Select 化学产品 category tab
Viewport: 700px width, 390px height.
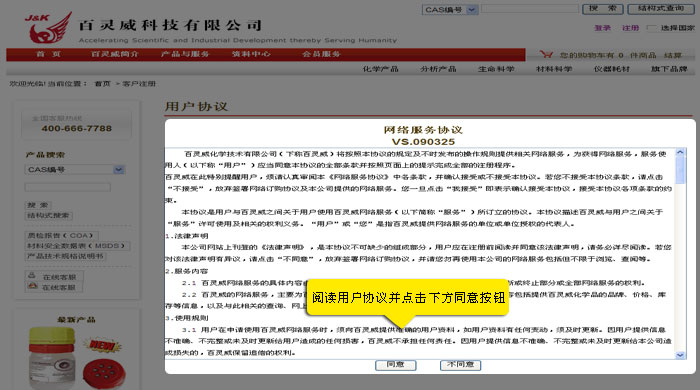[380, 69]
